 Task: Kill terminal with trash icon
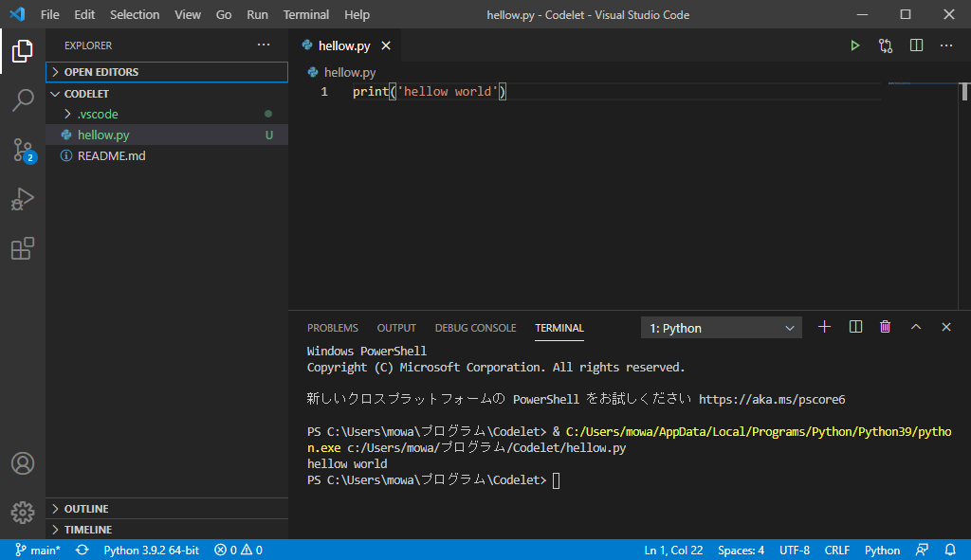click(886, 327)
